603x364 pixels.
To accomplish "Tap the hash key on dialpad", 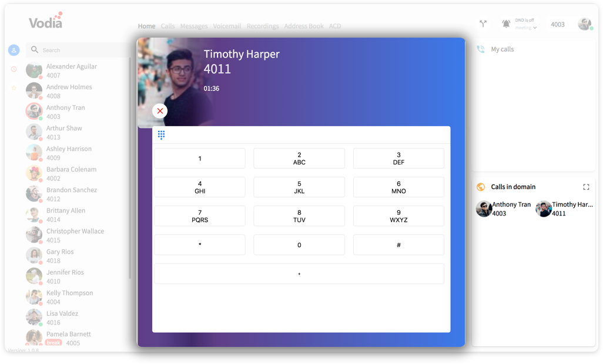I will [x=398, y=245].
